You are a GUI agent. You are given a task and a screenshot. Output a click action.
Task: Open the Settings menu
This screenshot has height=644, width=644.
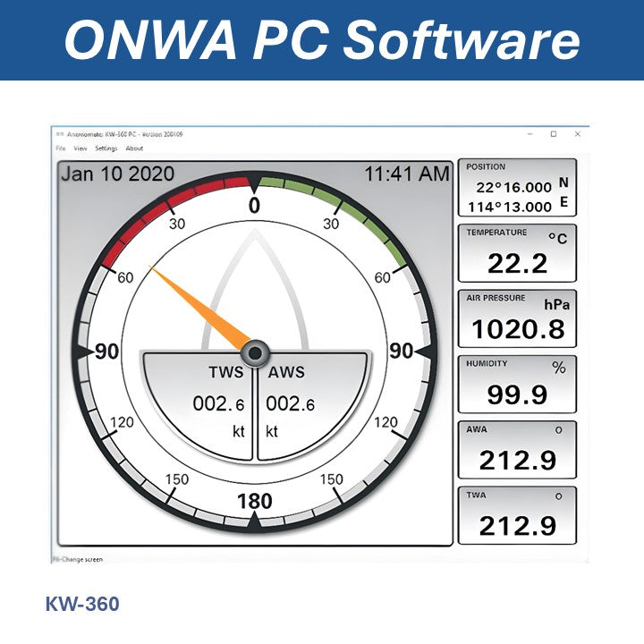tap(106, 148)
